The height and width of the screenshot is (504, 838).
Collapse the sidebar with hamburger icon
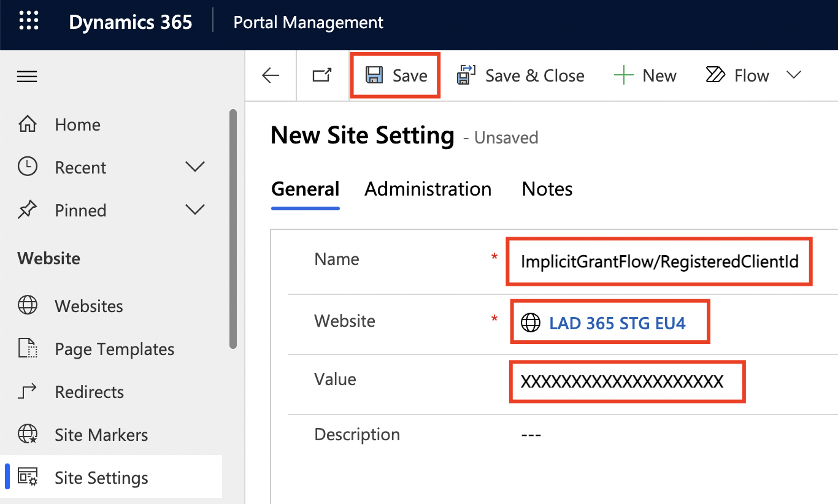[x=28, y=77]
